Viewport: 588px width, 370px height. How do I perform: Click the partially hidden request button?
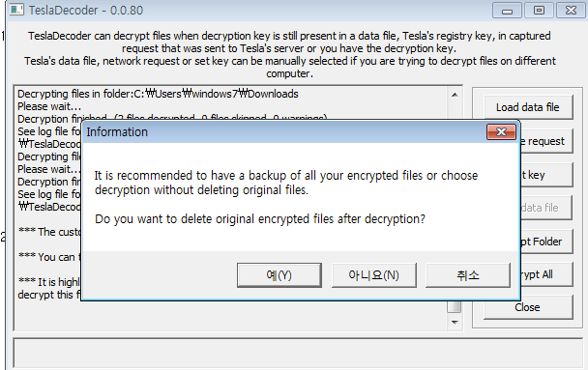point(546,141)
